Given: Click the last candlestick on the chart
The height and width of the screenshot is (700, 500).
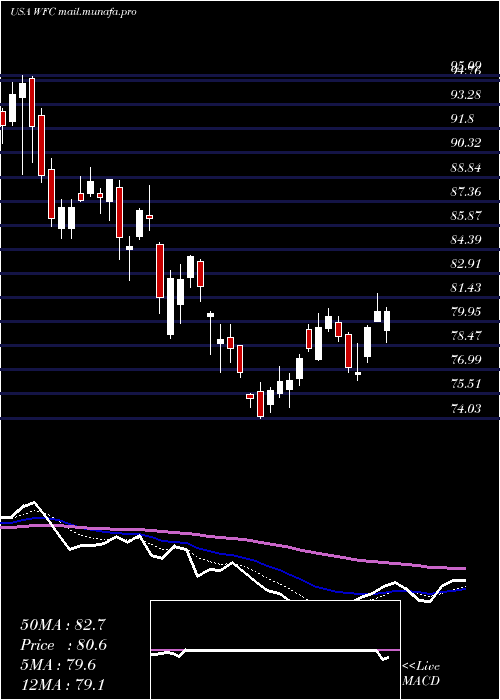Looking at the screenshot, I should (x=387, y=321).
